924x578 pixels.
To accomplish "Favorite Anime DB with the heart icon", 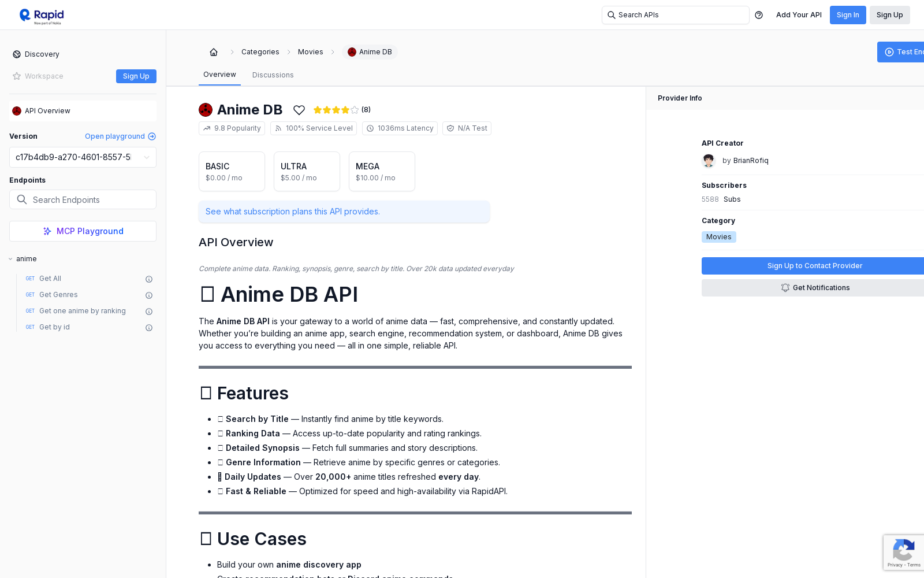I will 299,110.
